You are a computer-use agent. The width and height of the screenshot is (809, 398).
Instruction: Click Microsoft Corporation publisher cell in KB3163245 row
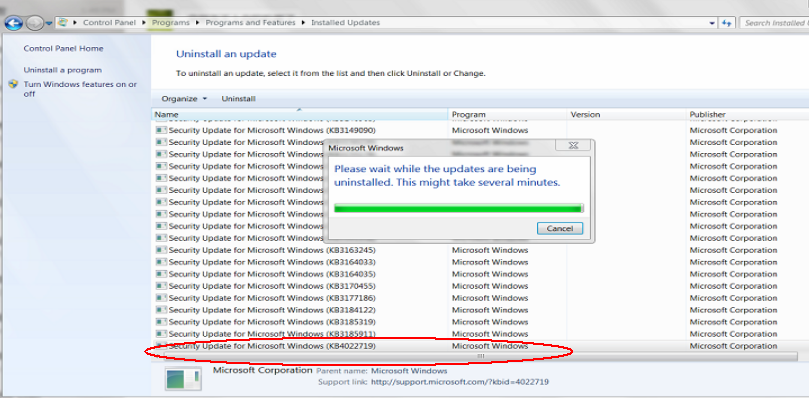coord(733,250)
